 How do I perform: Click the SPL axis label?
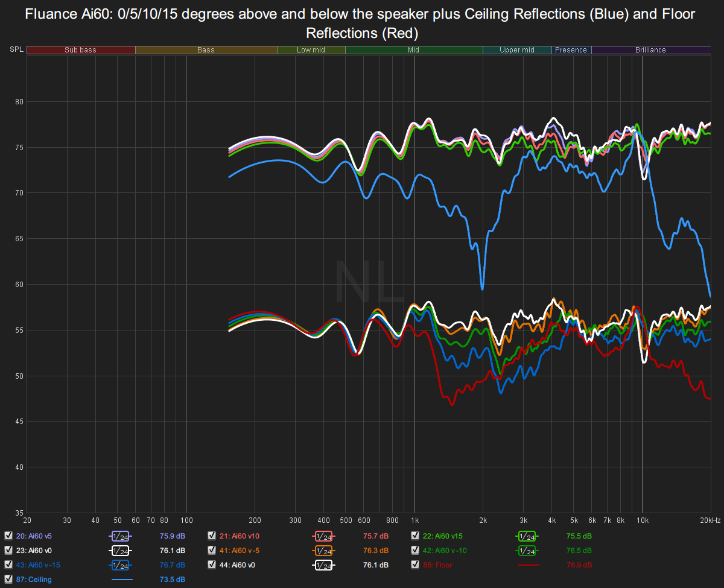pyautogui.click(x=16, y=50)
